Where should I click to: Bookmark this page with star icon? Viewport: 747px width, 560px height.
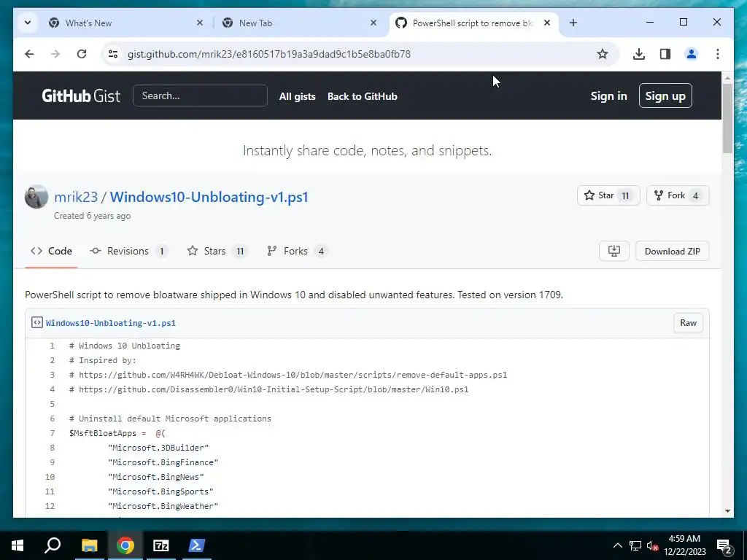pyautogui.click(x=602, y=54)
